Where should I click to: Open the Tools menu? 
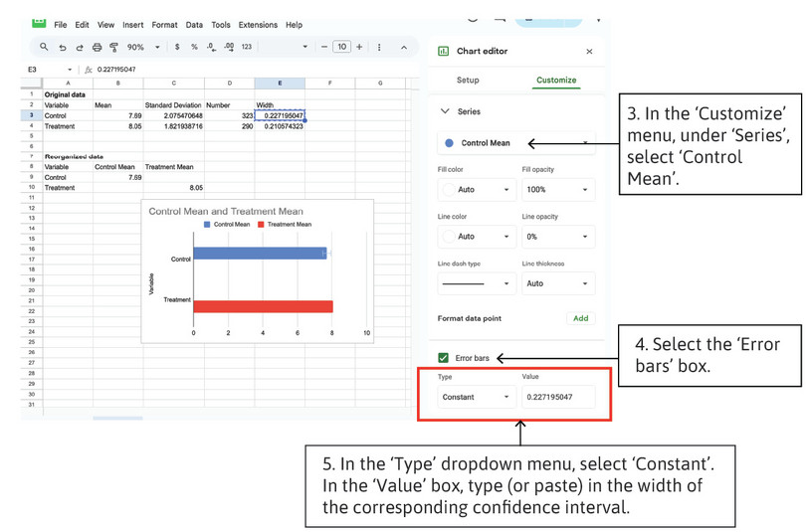(x=221, y=25)
